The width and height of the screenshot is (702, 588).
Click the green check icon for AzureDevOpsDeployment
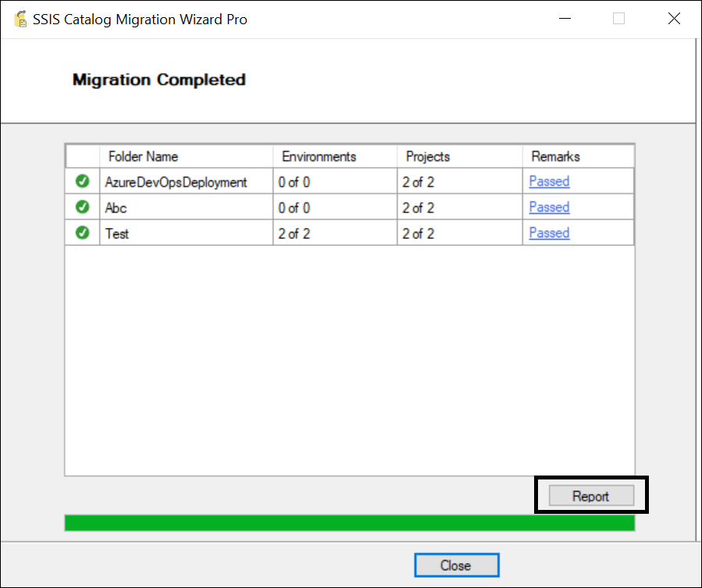[82, 181]
